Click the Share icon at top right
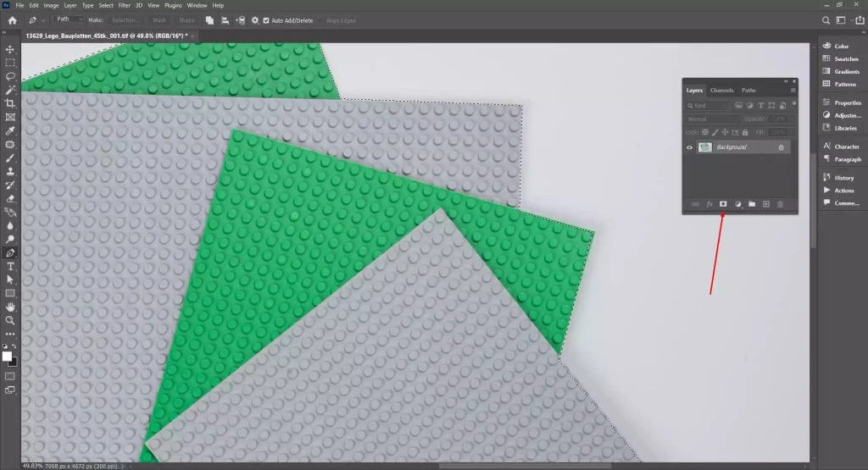Image resolution: width=868 pixels, height=470 pixels. (860, 20)
